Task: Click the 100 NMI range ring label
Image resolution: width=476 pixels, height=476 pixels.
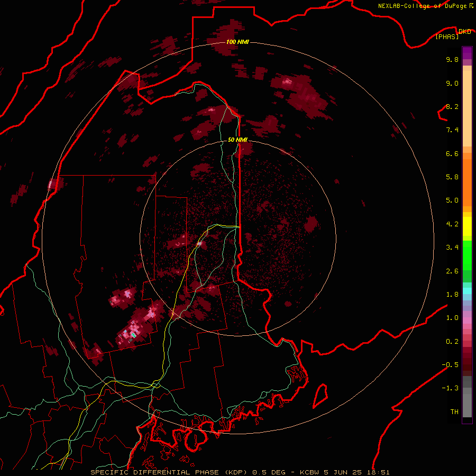Action: coord(237,42)
